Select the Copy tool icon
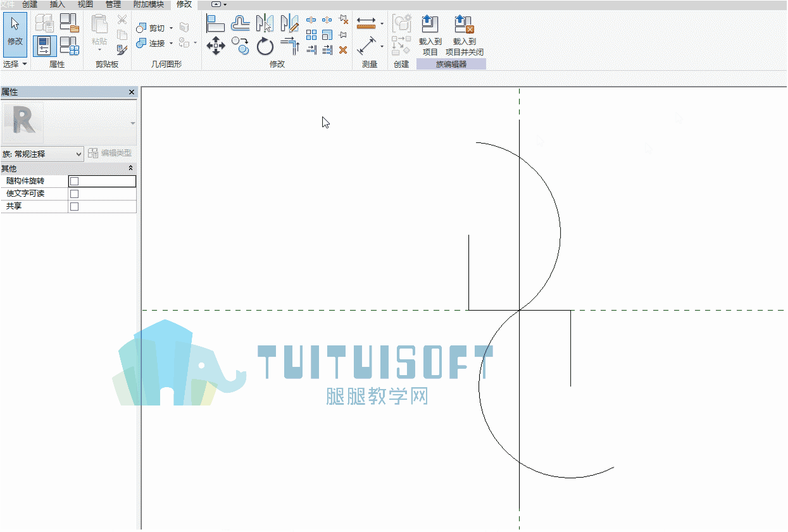This screenshot has height=532, width=788. 241,46
